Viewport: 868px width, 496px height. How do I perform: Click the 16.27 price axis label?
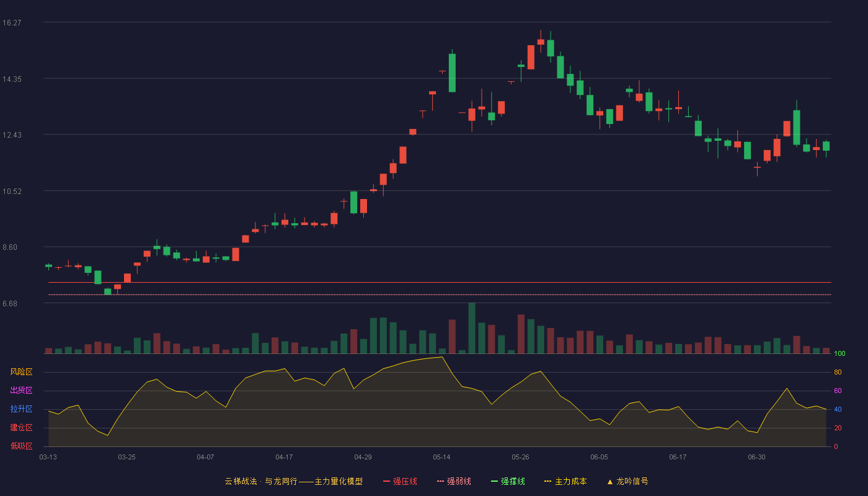(x=12, y=23)
